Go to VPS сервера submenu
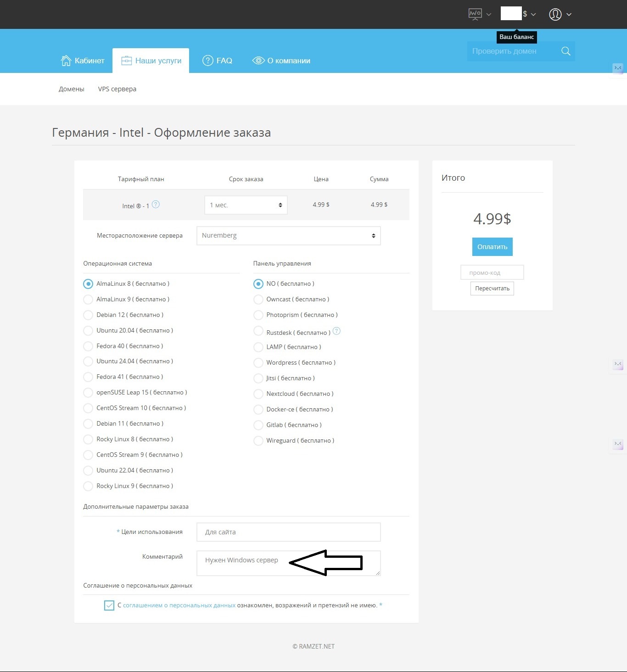Screen dimensions: 627x672 tap(117, 89)
